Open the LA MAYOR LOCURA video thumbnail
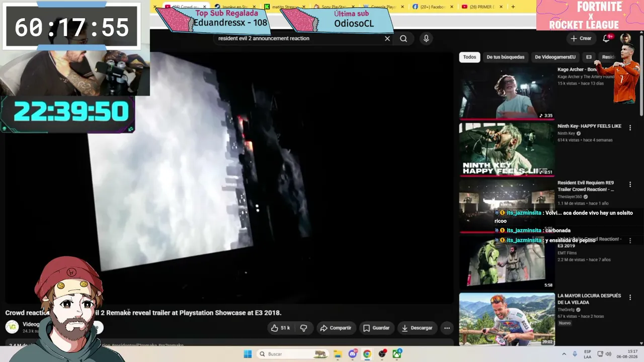 (507, 319)
